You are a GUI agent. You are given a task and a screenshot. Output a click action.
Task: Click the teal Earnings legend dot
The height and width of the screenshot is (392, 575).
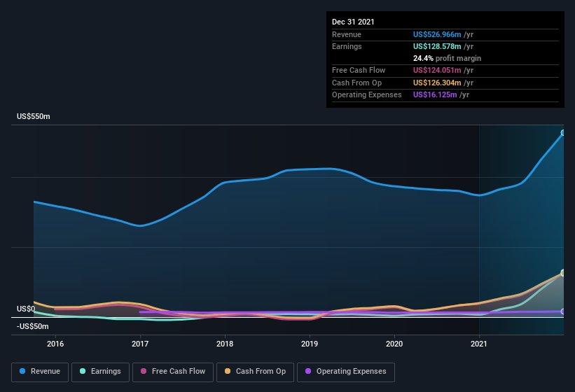click(x=83, y=372)
